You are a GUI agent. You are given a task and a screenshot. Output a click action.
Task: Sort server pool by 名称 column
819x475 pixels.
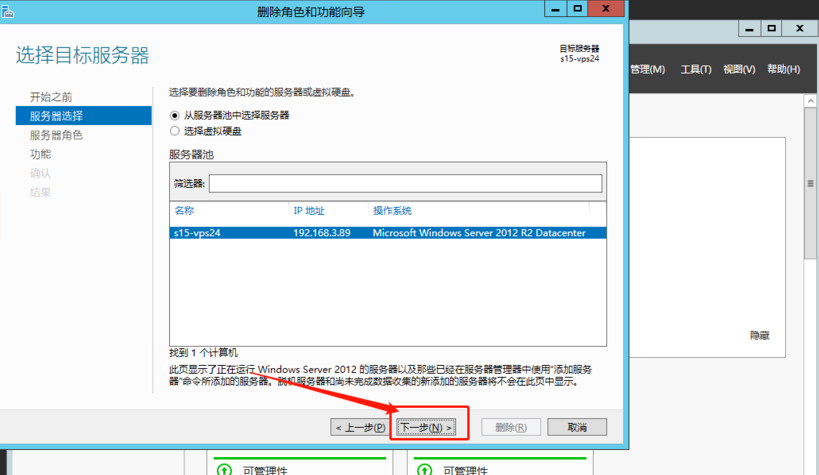(x=184, y=211)
